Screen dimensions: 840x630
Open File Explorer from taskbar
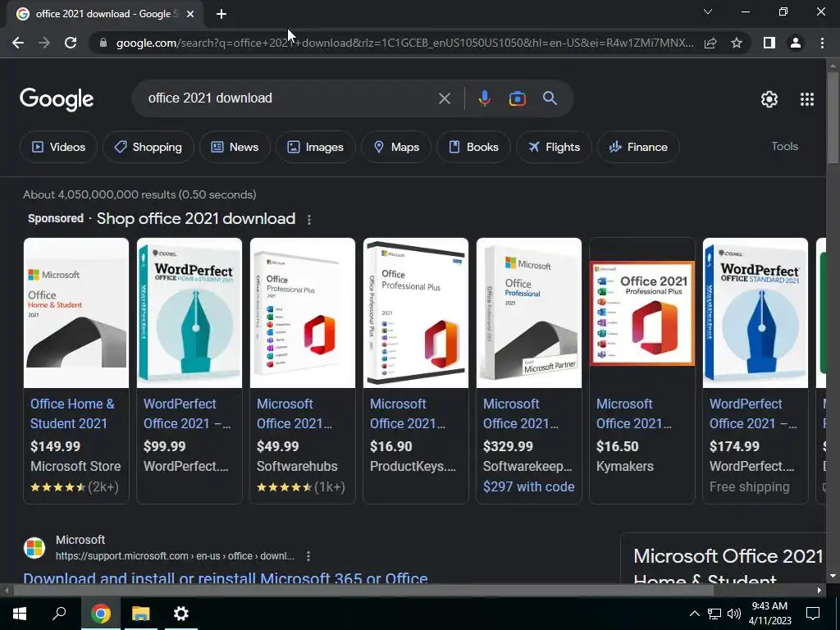click(x=141, y=614)
